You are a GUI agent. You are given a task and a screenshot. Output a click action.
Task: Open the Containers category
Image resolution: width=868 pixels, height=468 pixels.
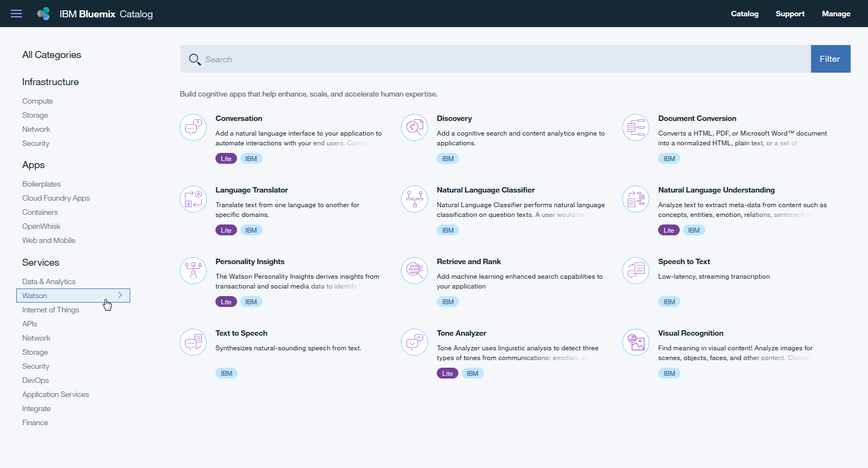click(x=40, y=212)
